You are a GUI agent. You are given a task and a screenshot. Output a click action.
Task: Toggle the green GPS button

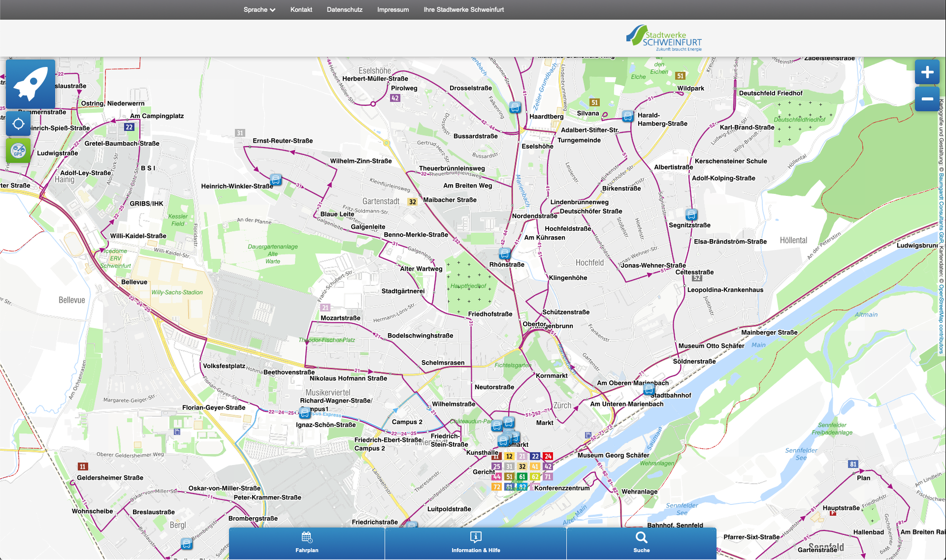coord(18,151)
